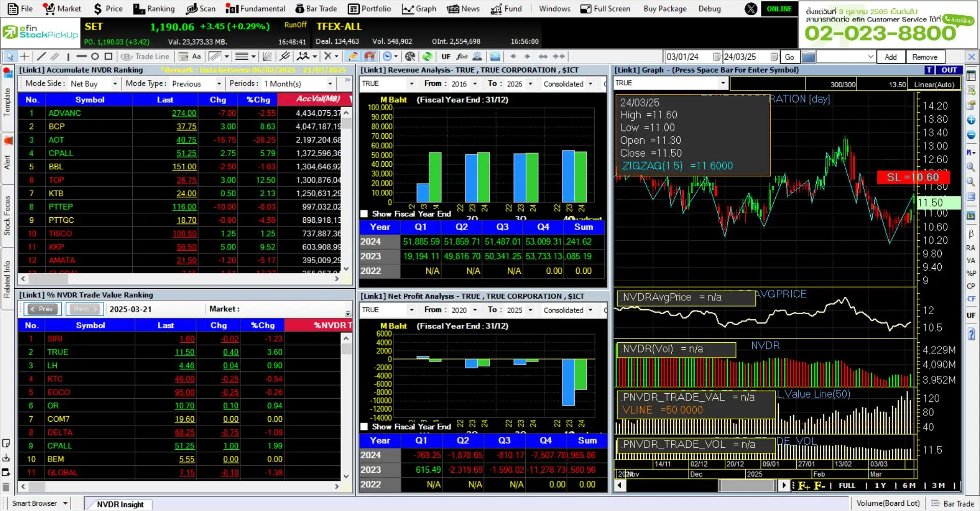Choose the rectangle drawing tool
The width and height of the screenshot is (980, 511).
coord(108,57)
